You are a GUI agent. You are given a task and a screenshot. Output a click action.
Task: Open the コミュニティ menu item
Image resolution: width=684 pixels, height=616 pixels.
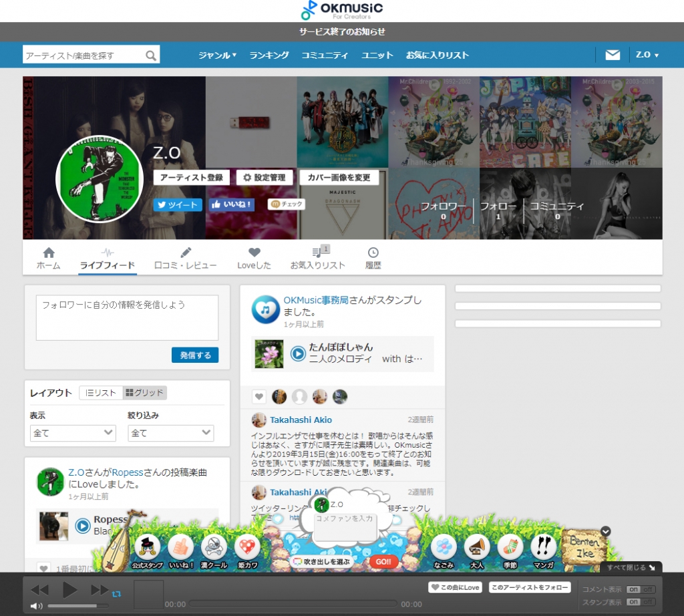(x=325, y=55)
